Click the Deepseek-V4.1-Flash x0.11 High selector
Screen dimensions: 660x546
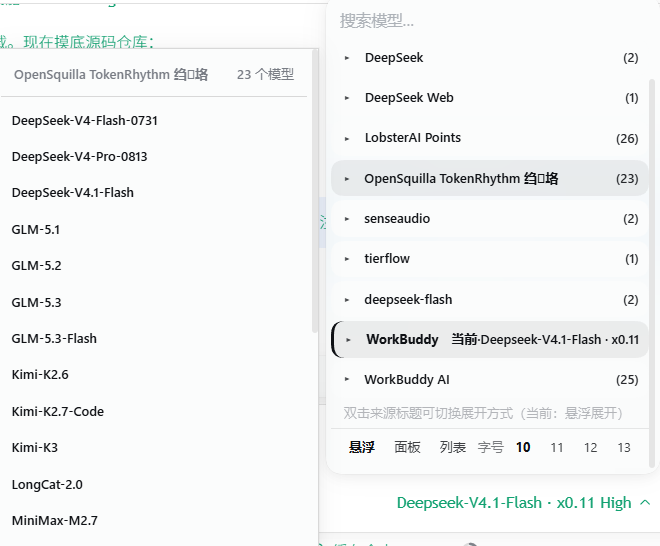tap(524, 503)
